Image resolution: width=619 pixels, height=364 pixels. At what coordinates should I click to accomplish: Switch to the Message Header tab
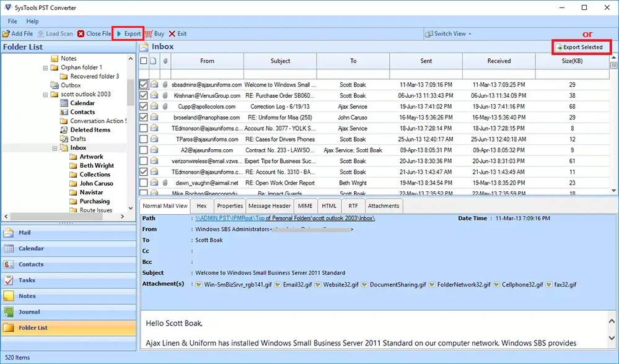[270, 206]
